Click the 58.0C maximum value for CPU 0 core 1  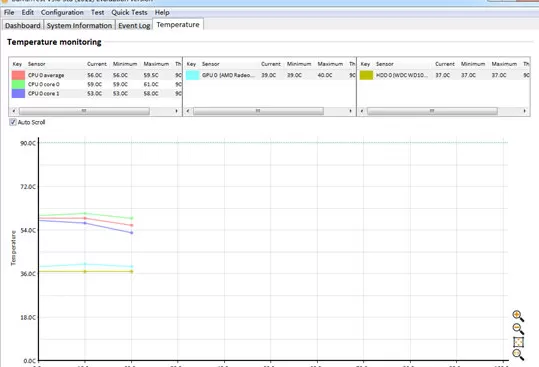click(x=151, y=93)
